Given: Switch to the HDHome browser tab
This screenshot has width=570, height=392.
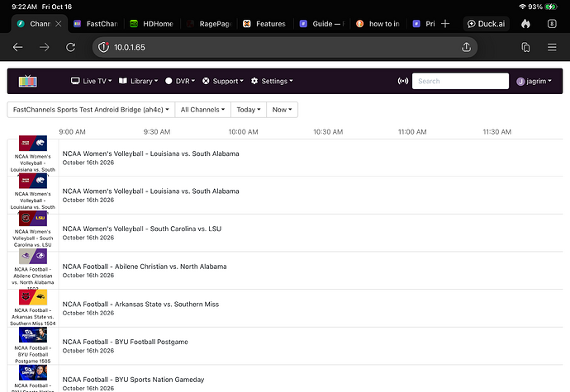Looking at the screenshot, I should (152, 24).
